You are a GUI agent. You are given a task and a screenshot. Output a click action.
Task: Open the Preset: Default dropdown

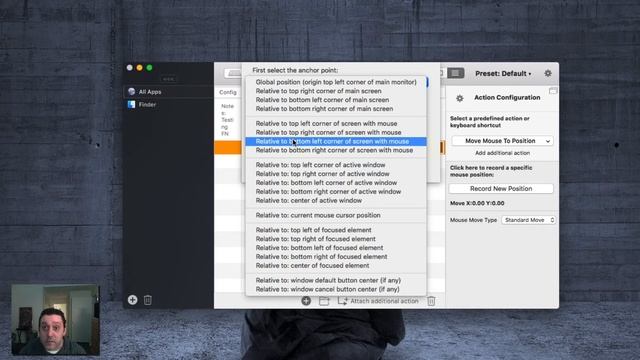[503, 73]
